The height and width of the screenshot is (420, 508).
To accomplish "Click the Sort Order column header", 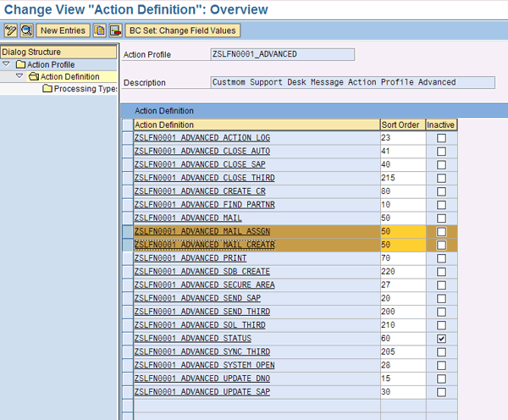I will tap(401, 124).
